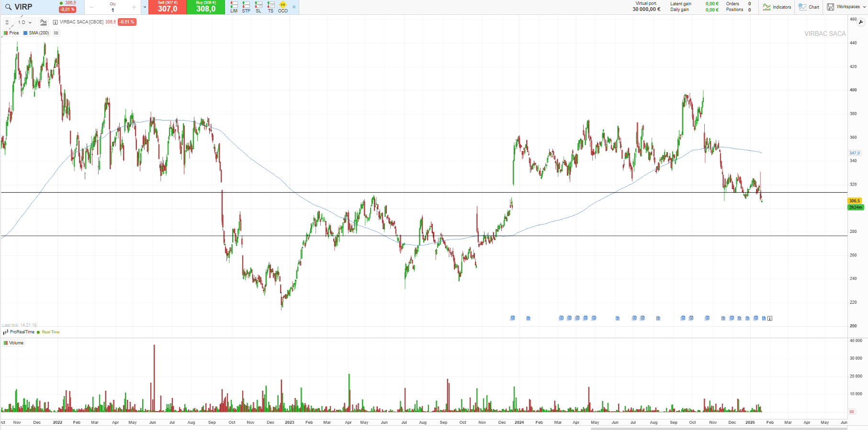Select the LIM limit order icon
Image resolution: width=868 pixels, height=430 pixels.
[234, 7]
